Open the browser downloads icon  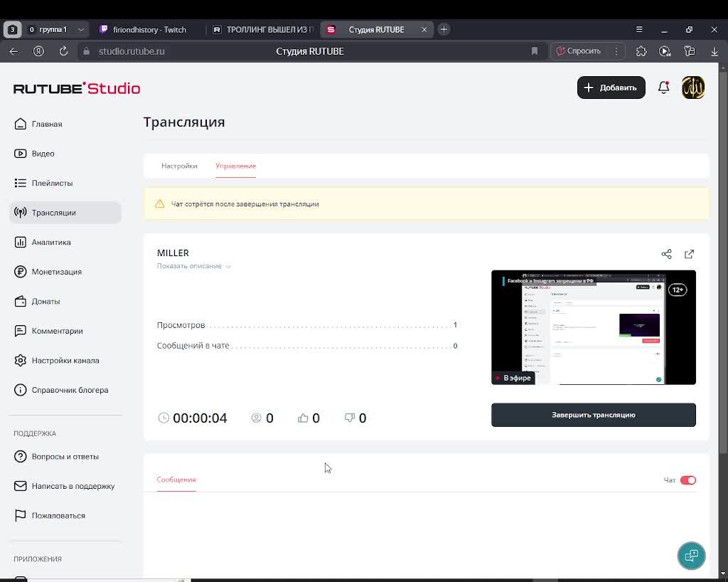(714, 51)
